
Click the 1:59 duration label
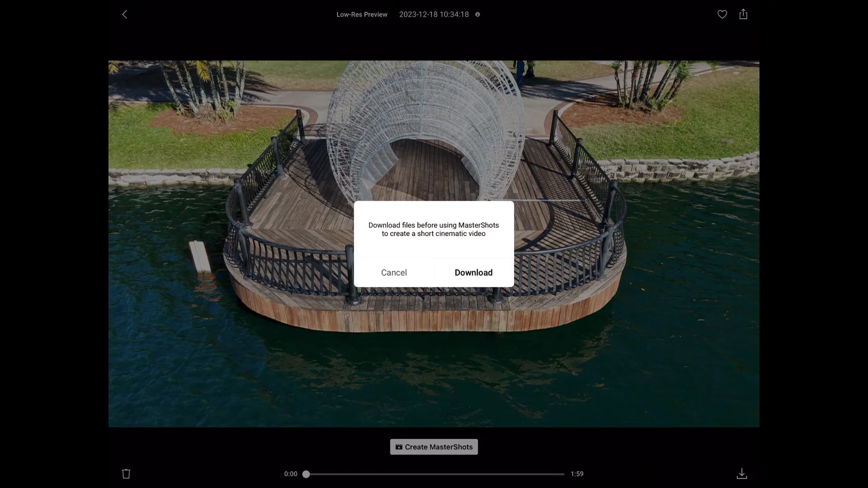(x=577, y=474)
